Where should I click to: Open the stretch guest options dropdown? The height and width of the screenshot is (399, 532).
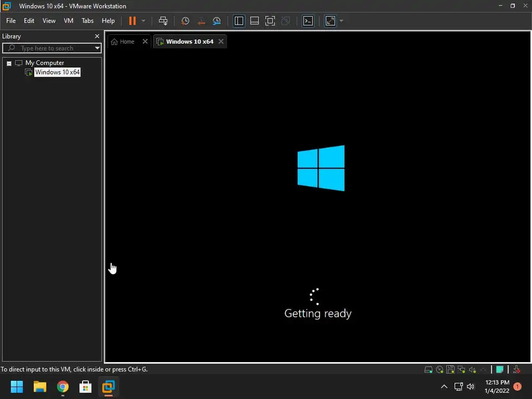tap(341, 21)
